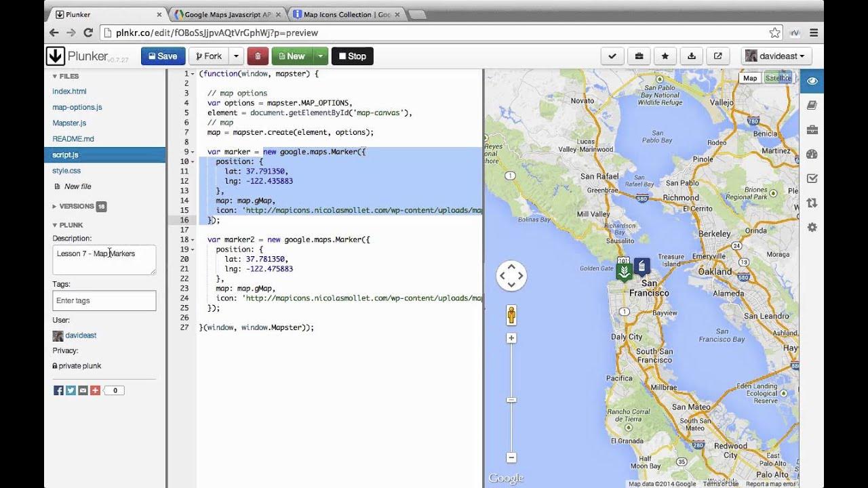The height and width of the screenshot is (488, 868).
Task: Click the Street View pegman icon
Action: click(x=511, y=315)
